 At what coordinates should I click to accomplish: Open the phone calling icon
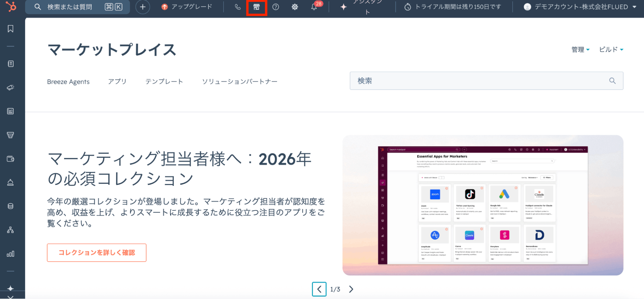238,7
